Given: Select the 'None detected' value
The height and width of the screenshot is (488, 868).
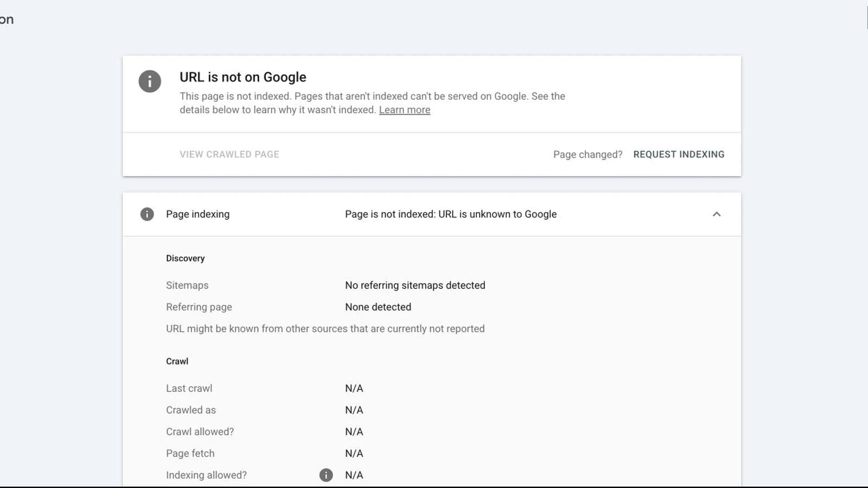Looking at the screenshot, I should click(x=378, y=307).
